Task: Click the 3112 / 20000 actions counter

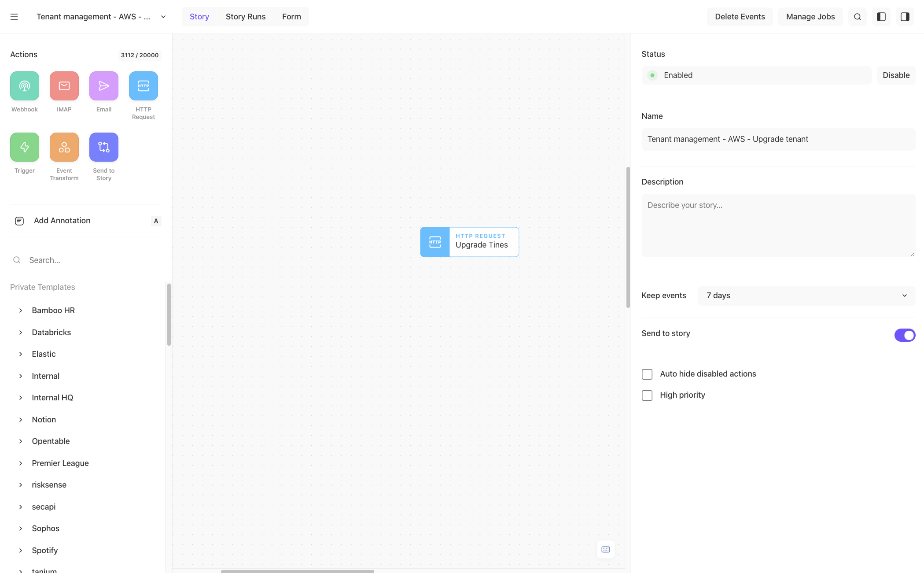Action: click(140, 55)
